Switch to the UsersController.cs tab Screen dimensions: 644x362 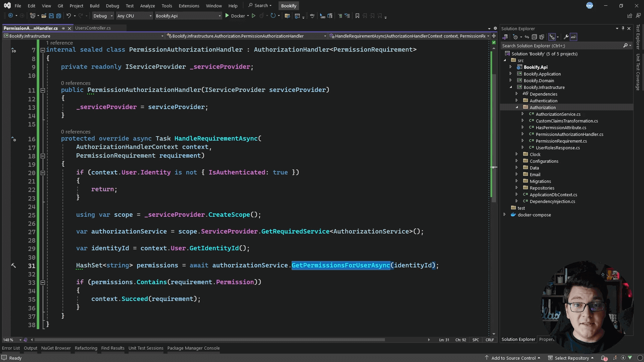93,28
